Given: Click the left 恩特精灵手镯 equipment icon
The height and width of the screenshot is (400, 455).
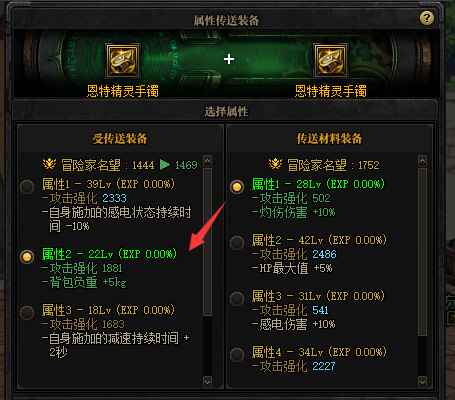Looking at the screenshot, I should (x=122, y=60).
